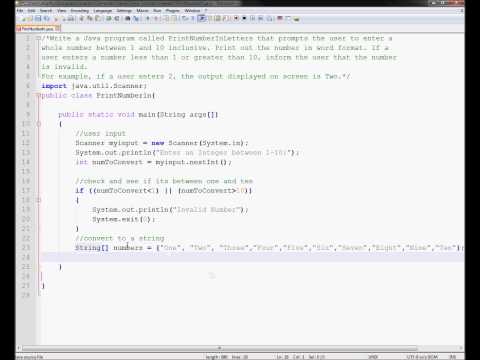480x360 pixels.
Task: Toggle synchronized vertical scrolling
Action: click(166, 19)
